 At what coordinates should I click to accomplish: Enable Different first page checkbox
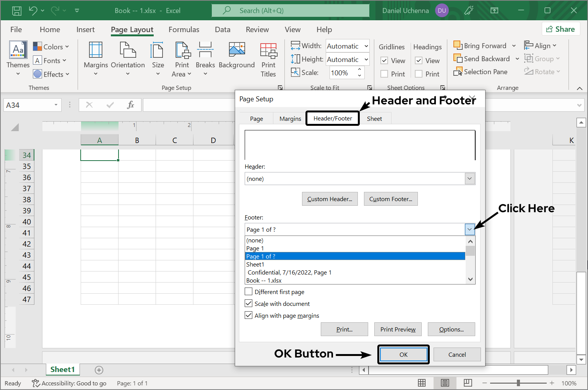pos(249,292)
